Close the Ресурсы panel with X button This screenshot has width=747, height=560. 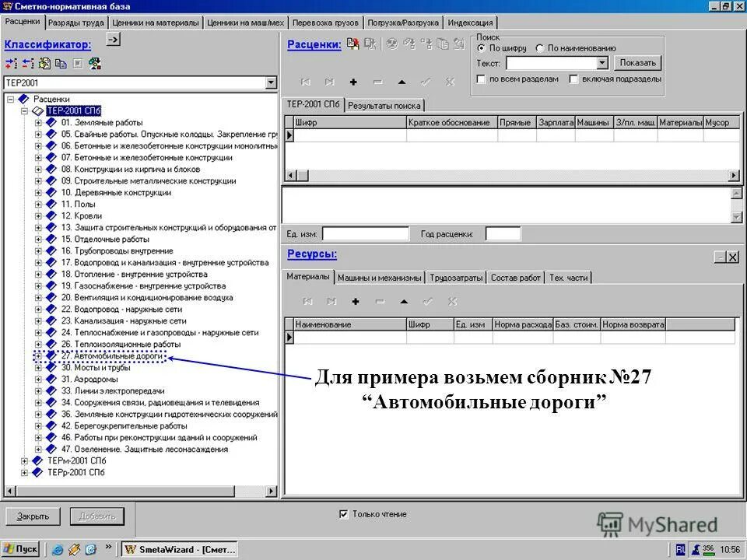click(733, 257)
